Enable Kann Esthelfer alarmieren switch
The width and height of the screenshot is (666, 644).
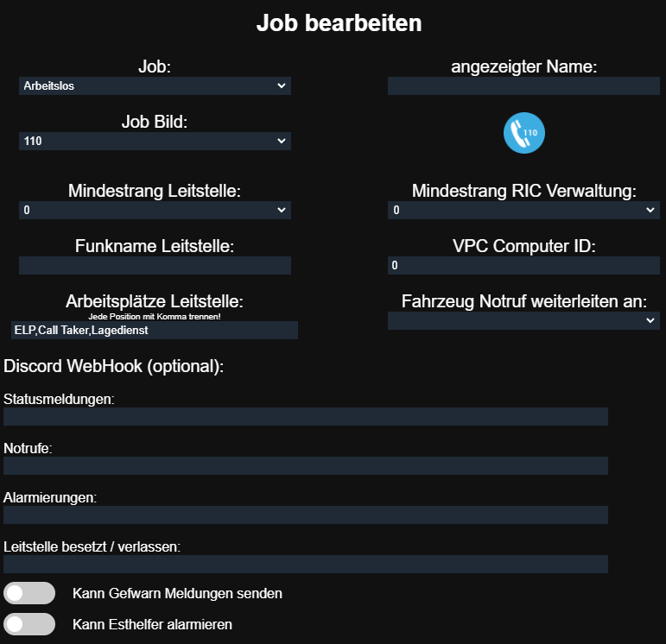(x=29, y=624)
